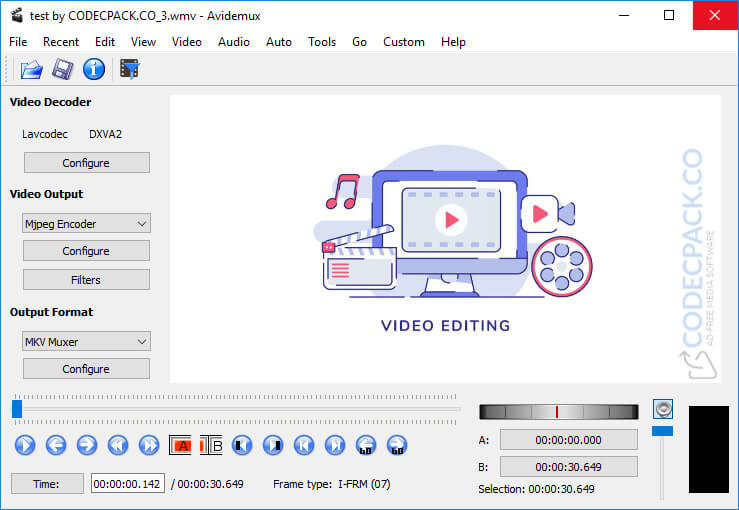Image resolution: width=739 pixels, height=510 pixels.
Task: Set selection end marker B
Action: click(211, 445)
